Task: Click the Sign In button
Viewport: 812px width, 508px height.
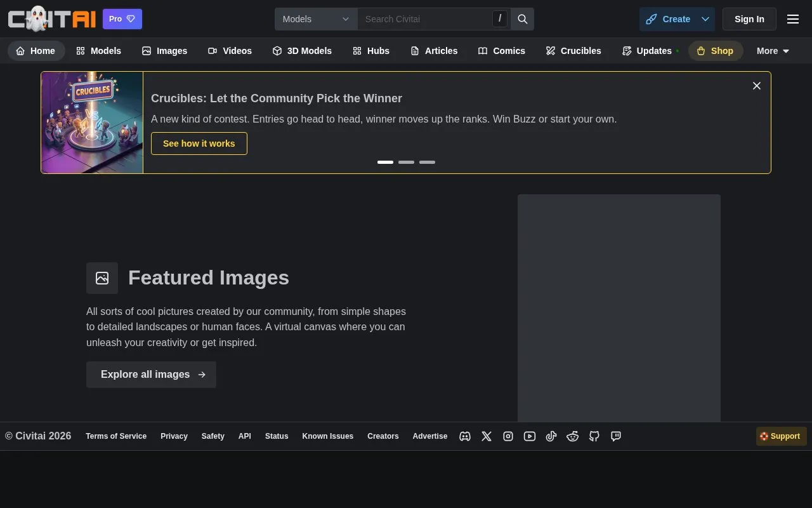Action: 749,19
